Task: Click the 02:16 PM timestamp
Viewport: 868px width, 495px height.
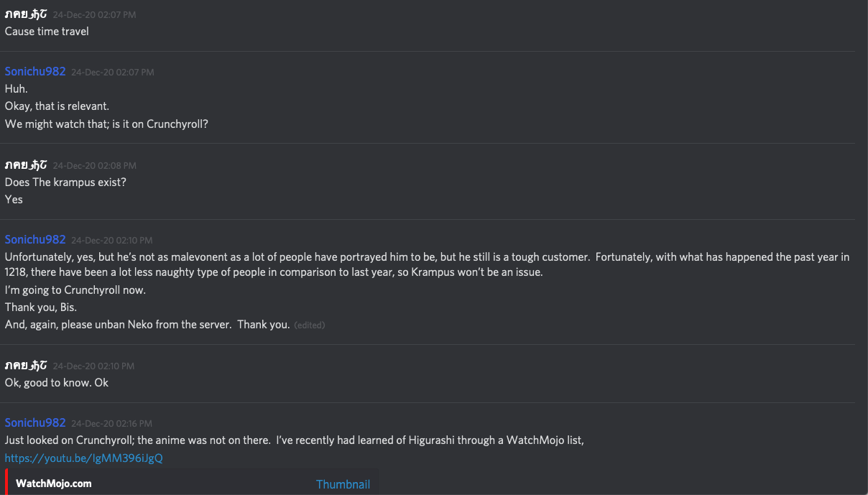Action: click(111, 423)
